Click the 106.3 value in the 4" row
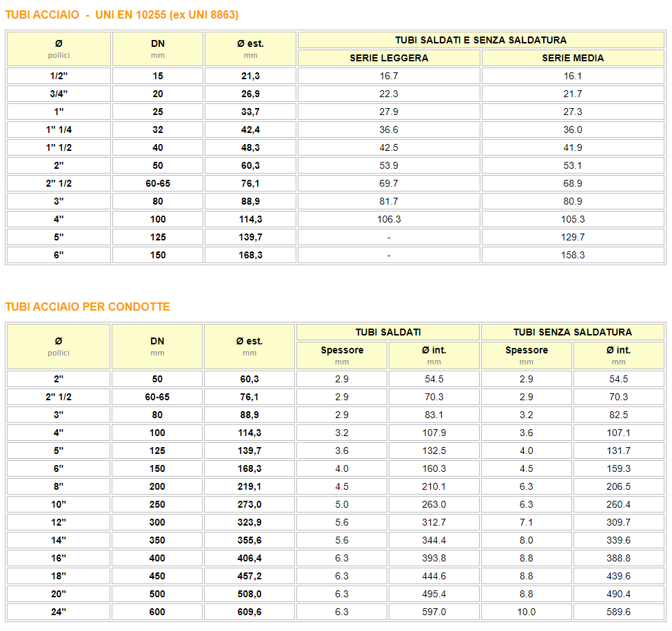This screenshot has width=672, height=631. pos(389,219)
